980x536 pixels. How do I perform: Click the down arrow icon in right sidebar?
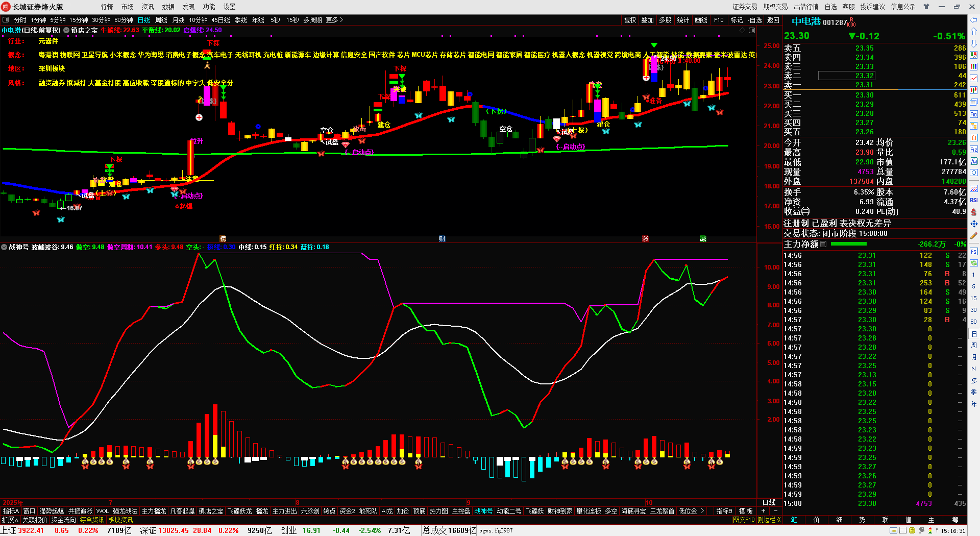tap(973, 43)
